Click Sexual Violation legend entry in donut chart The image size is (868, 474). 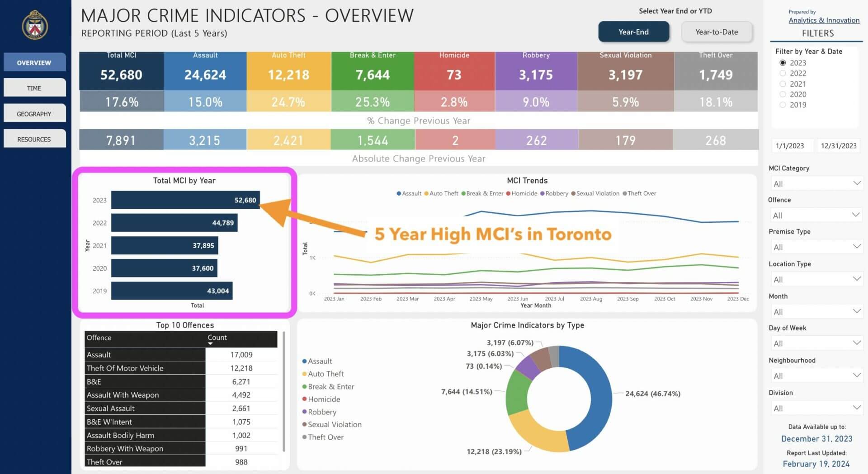(331, 424)
